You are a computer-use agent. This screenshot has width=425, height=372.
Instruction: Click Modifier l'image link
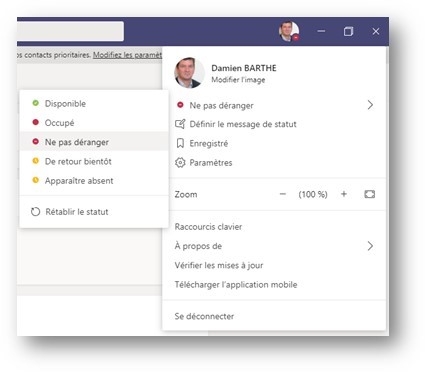(238, 80)
